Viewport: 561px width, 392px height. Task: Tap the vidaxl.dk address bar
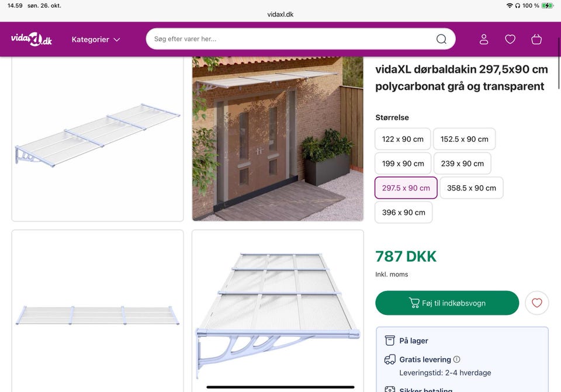(x=280, y=15)
